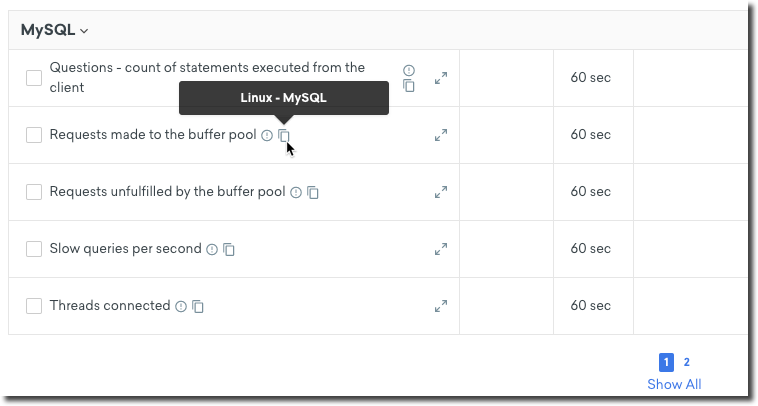Select current page 1 in pagination
This screenshot has height=406, width=758.
tap(667, 362)
